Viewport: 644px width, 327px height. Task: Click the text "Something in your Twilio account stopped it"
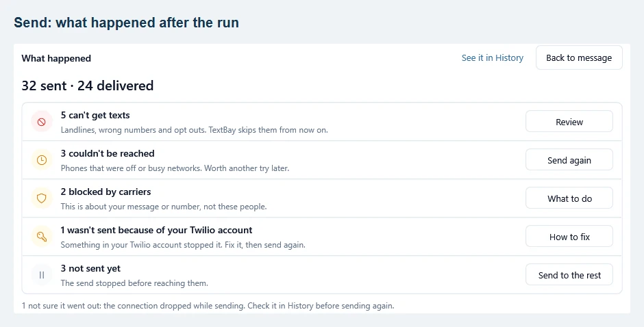[x=142, y=245]
